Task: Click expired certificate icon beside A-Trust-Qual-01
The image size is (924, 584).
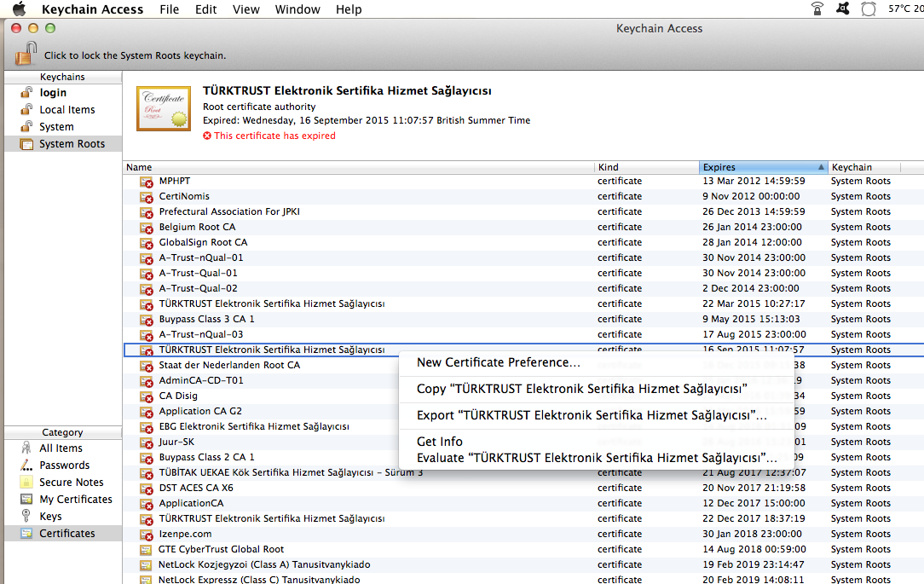Action: 146,274
